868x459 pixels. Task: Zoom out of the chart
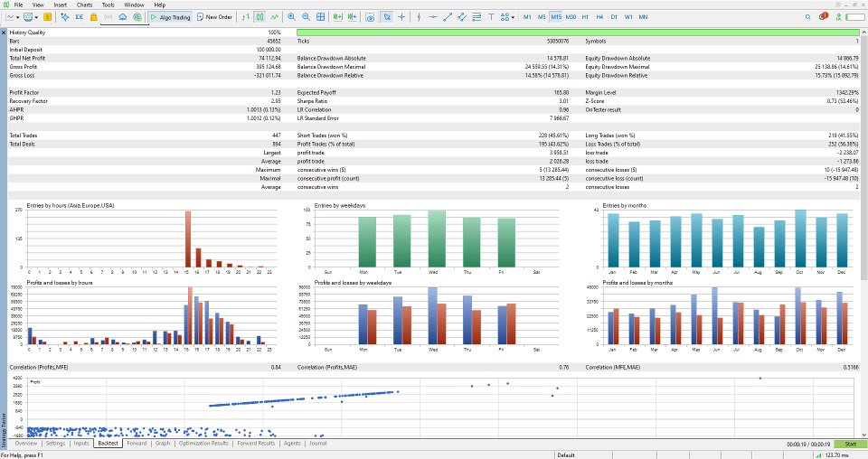[306, 17]
